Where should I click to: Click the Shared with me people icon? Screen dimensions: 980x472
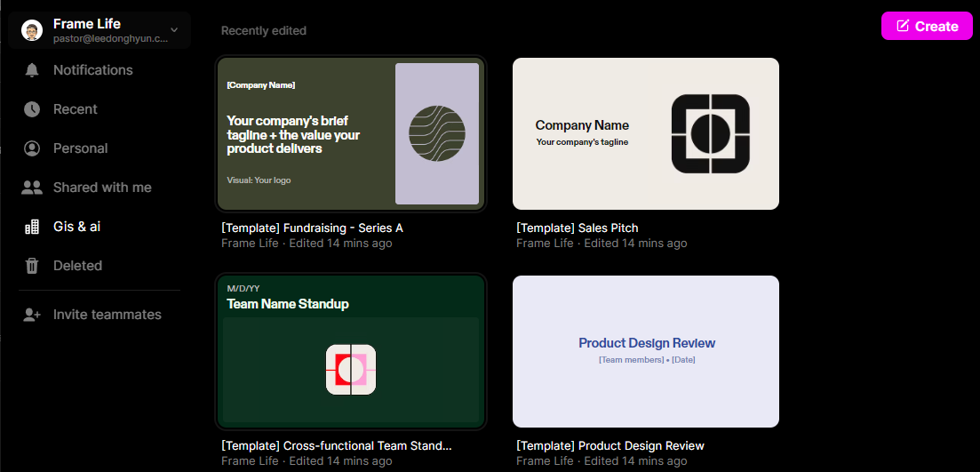(31, 188)
